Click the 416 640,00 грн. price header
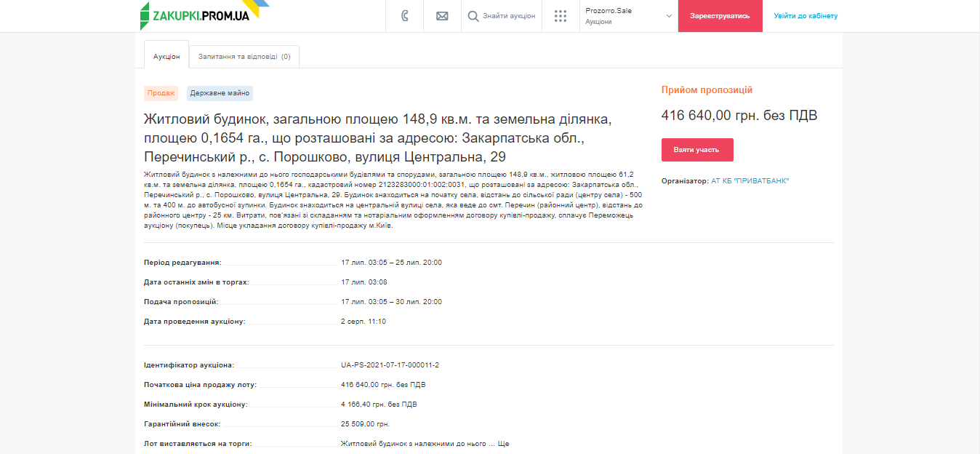980x454 pixels. coord(739,115)
